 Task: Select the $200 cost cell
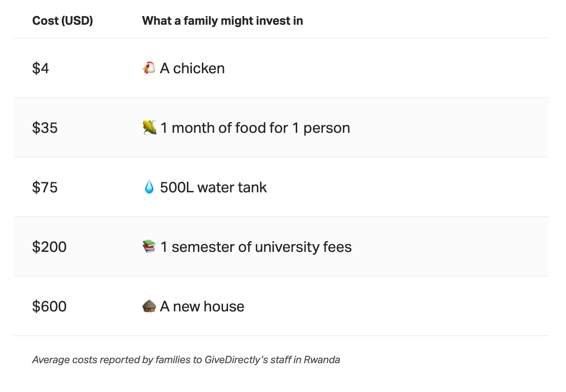(x=49, y=247)
